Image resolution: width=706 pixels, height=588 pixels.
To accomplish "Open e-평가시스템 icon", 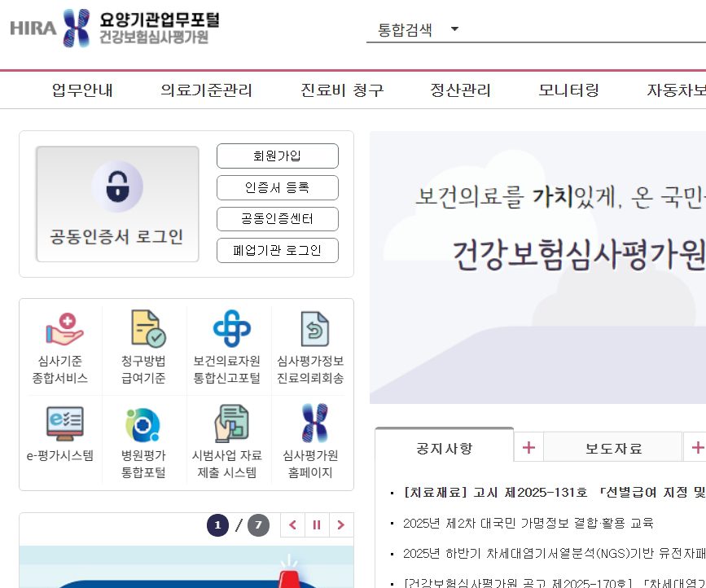I will click(60, 434).
